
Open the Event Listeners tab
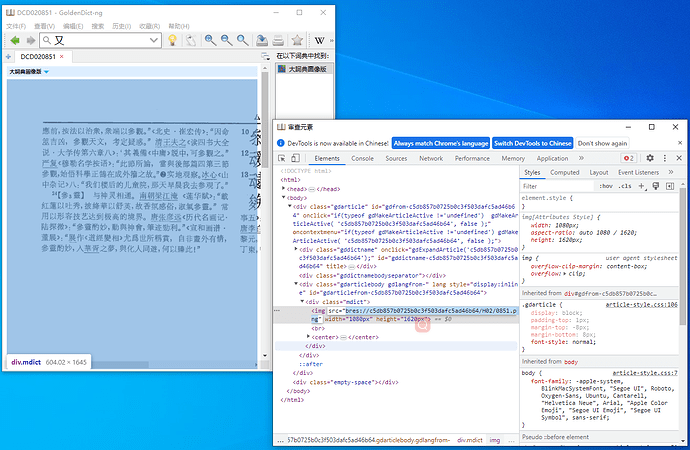pos(639,172)
